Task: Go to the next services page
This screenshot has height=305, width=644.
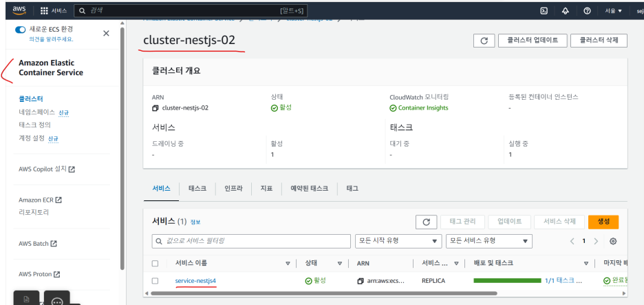Action: pos(596,241)
